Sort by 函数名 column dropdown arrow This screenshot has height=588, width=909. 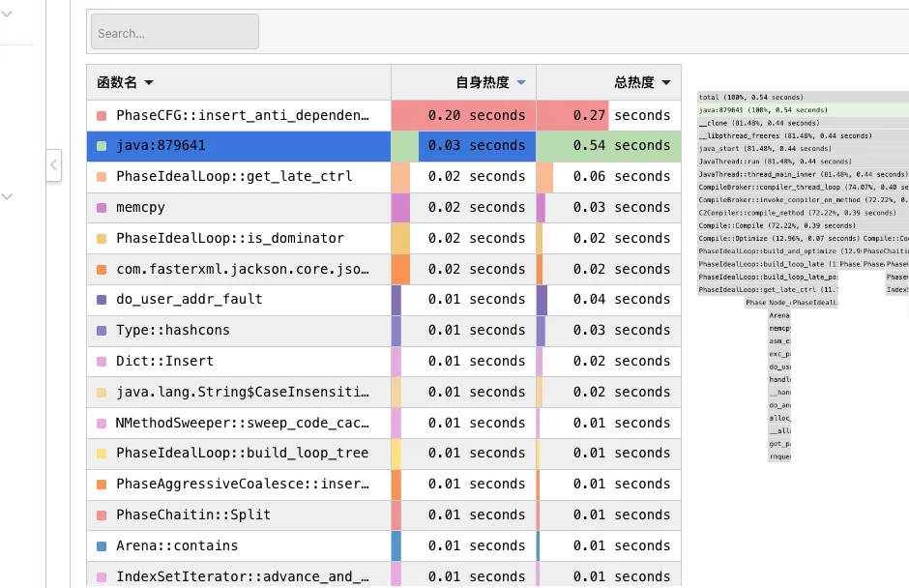coord(149,82)
